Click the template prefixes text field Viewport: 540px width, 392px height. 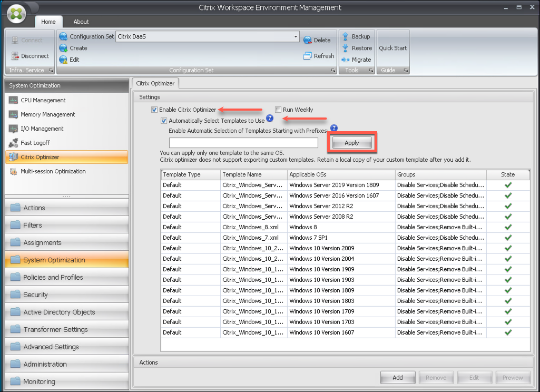[x=243, y=143]
